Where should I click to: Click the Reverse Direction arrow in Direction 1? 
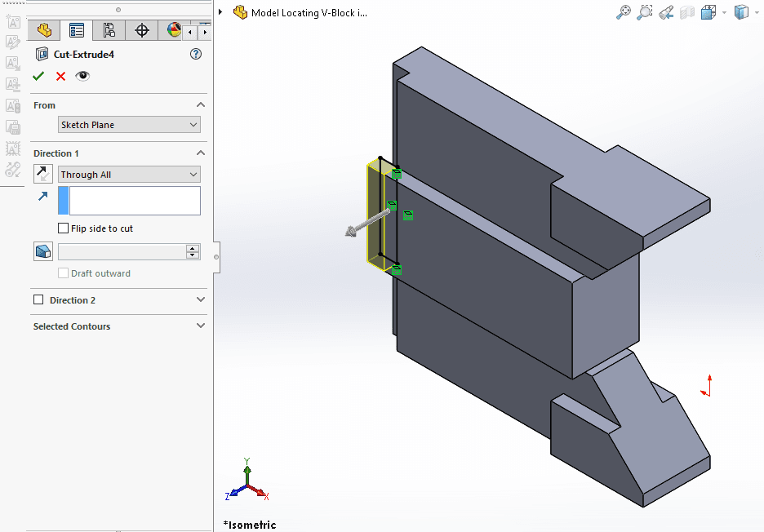pyautogui.click(x=41, y=173)
